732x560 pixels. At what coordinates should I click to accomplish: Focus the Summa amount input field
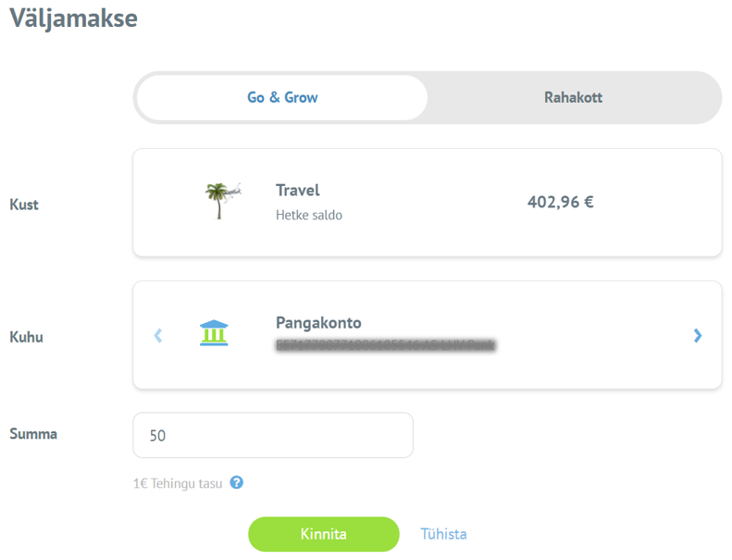[x=273, y=435]
